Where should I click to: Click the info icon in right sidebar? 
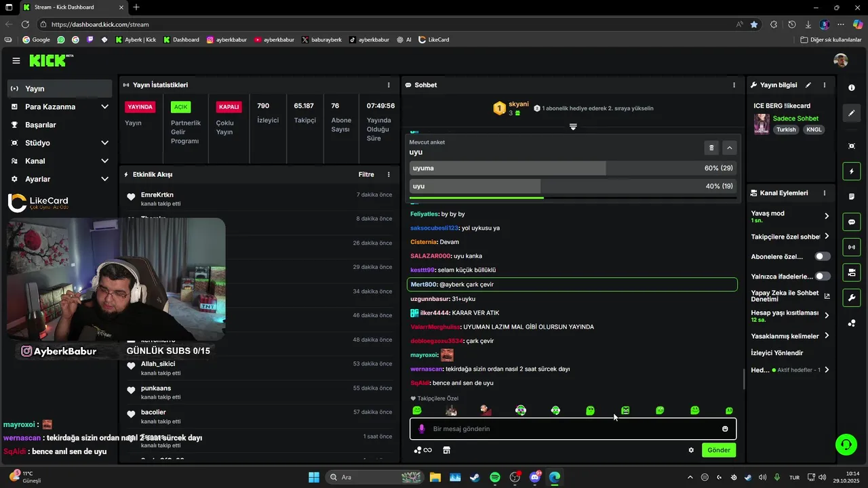click(852, 88)
